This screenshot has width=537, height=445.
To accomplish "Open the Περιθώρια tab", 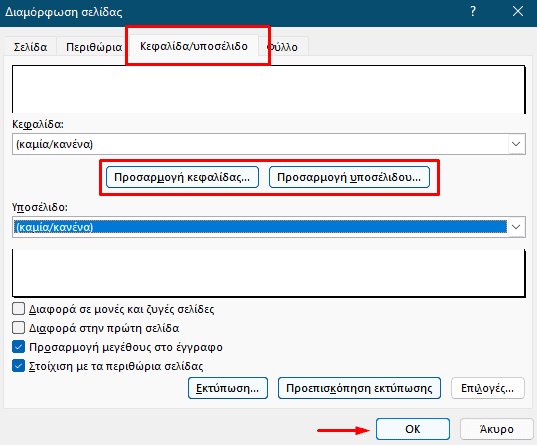I will [94, 47].
